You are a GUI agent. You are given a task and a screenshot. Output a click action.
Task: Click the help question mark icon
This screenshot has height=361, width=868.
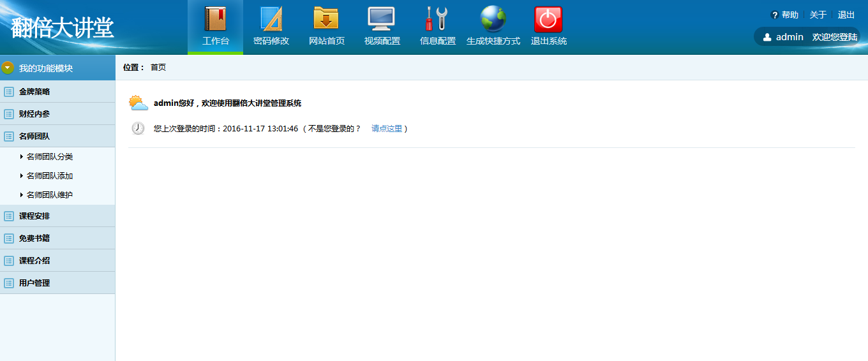coord(775,15)
